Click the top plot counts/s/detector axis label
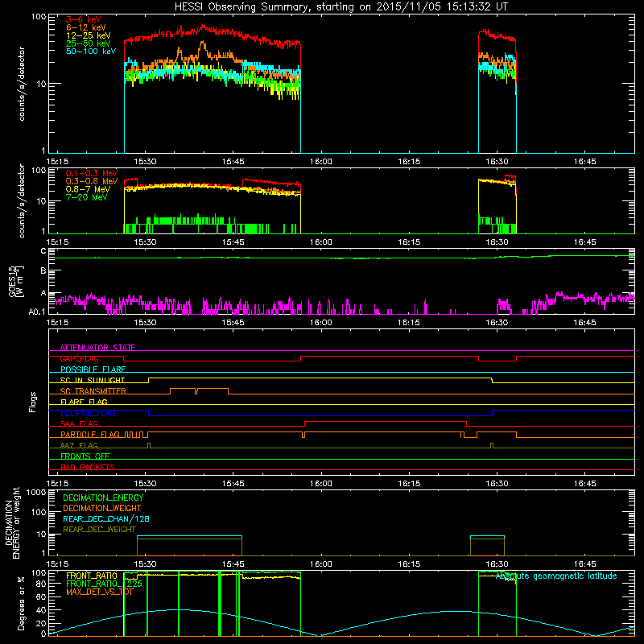644x644 pixels. (x=22, y=84)
